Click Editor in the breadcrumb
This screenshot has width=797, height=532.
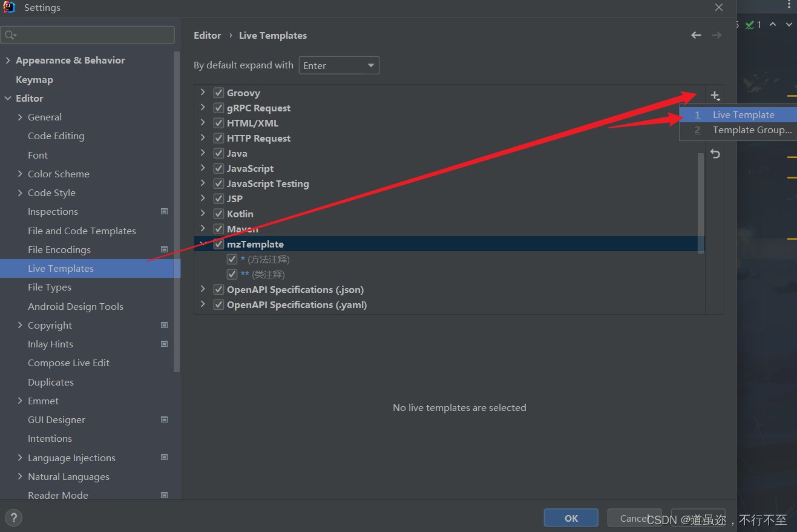coord(208,35)
